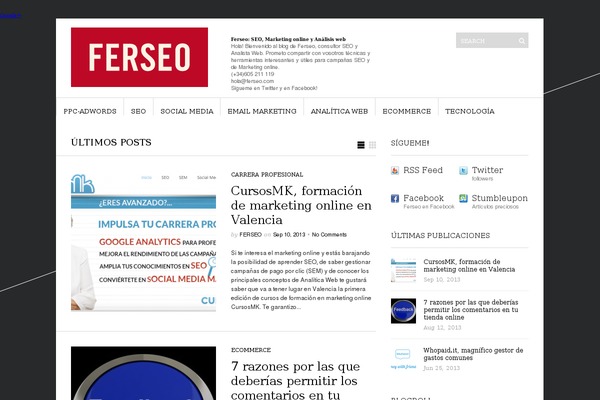Click the Stumbleupon icon

tap(463, 198)
